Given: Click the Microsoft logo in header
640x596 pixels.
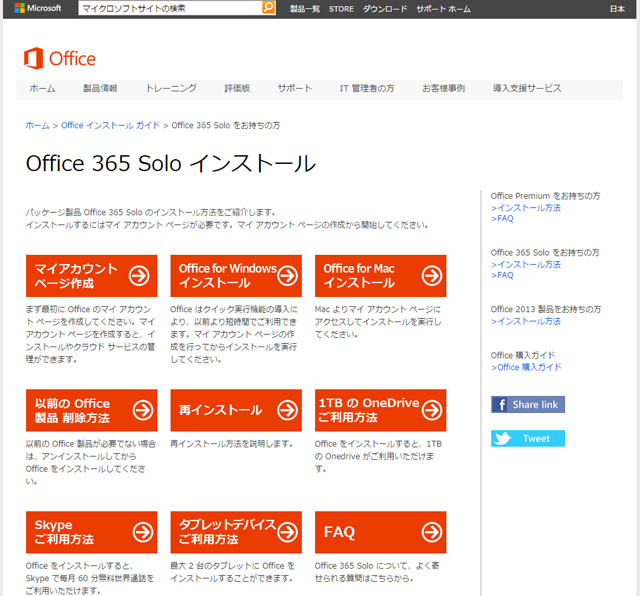Looking at the screenshot, I should click(x=38, y=8).
